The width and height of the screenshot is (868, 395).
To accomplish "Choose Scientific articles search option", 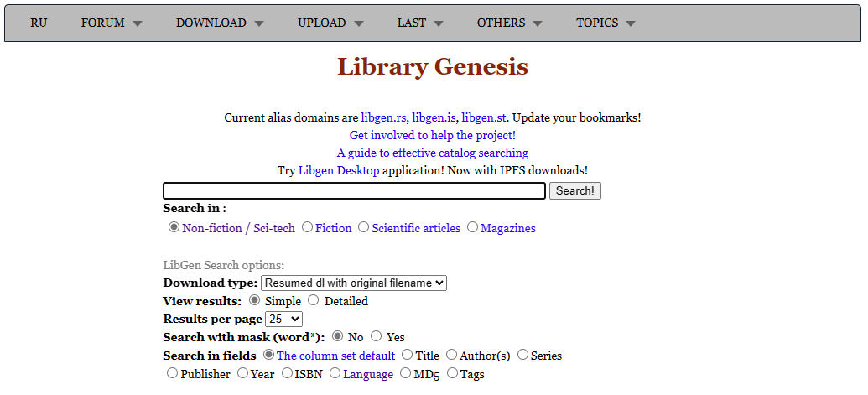I will pos(363,227).
